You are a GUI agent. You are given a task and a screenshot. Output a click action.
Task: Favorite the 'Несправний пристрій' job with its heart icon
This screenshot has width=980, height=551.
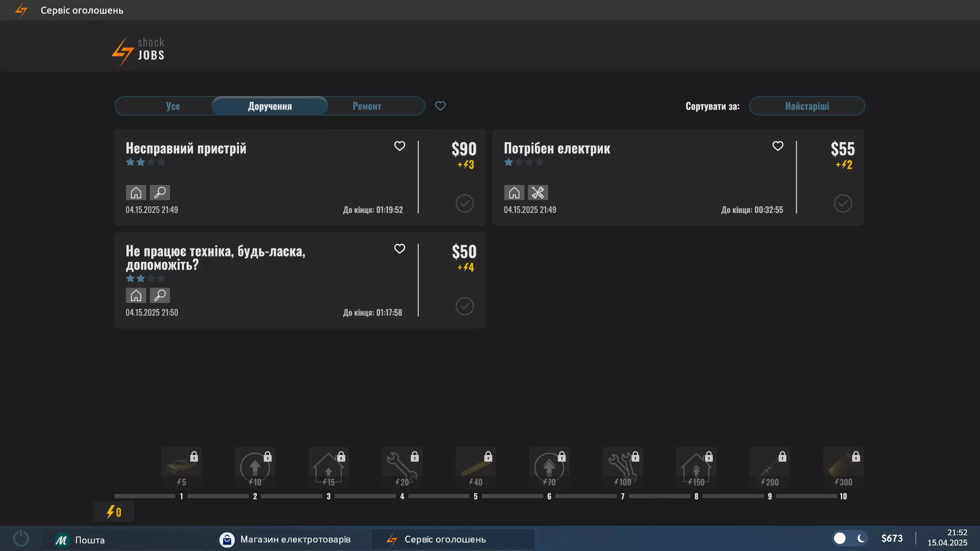click(399, 146)
